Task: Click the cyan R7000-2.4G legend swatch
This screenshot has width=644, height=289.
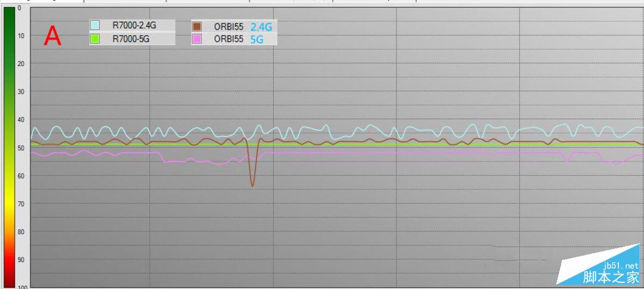Action: pyautogui.click(x=95, y=26)
